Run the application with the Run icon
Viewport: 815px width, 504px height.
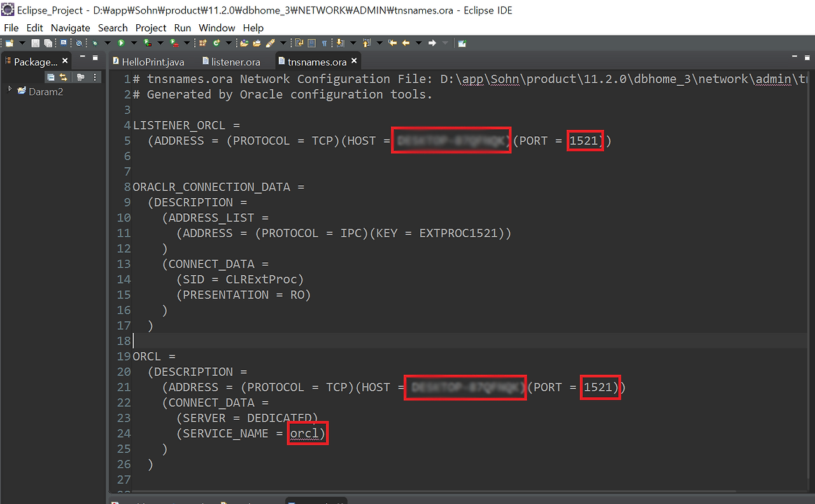click(x=121, y=43)
